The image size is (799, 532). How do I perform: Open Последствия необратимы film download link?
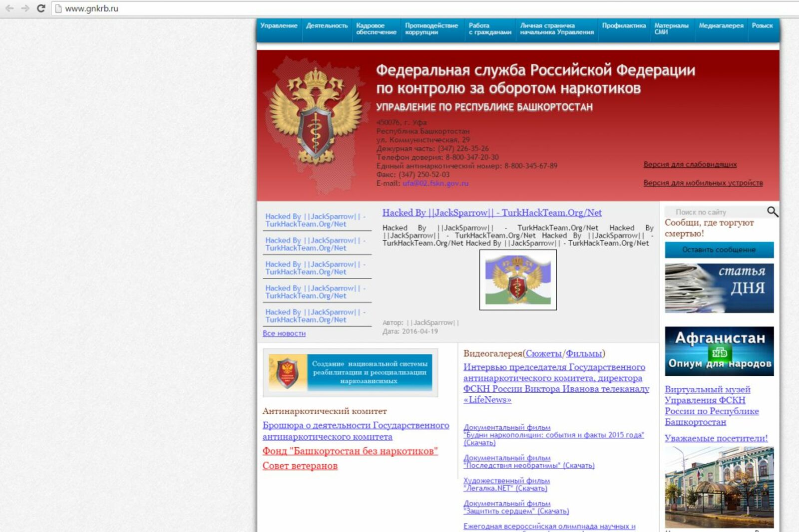(529, 462)
